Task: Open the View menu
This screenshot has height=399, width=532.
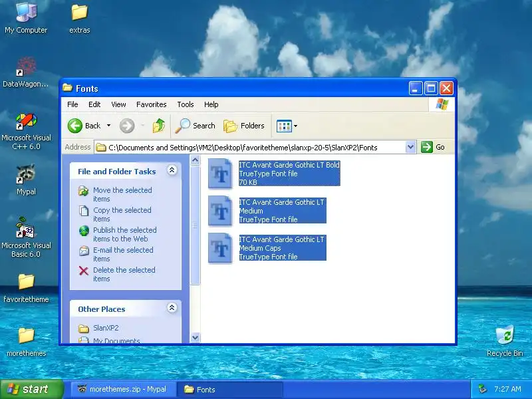Action: tap(118, 104)
